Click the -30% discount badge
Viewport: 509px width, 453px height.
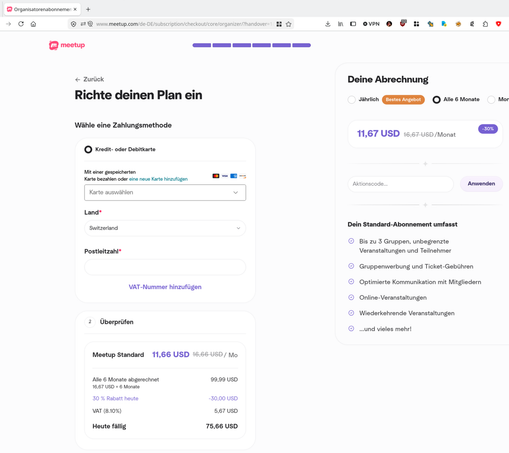pos(488,129)
